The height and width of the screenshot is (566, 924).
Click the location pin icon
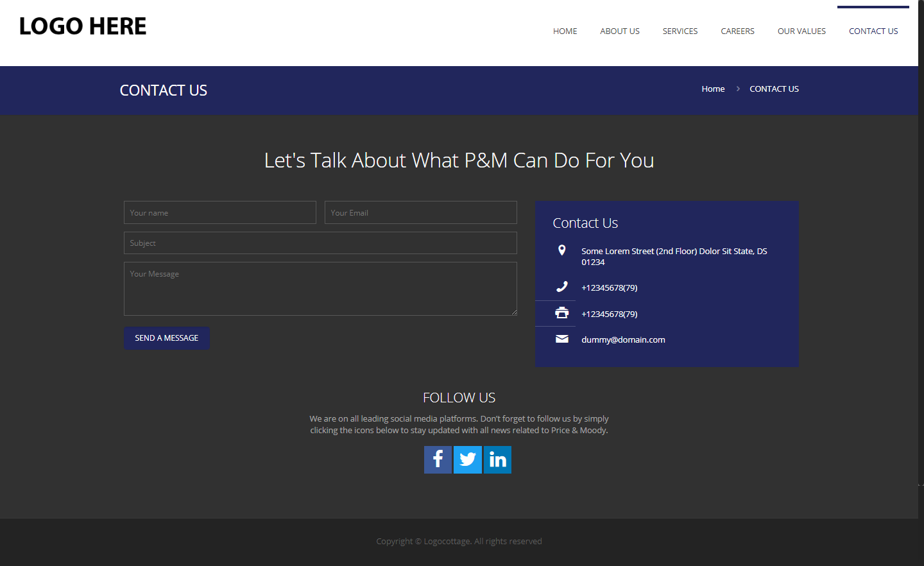[x=561, y=250]
